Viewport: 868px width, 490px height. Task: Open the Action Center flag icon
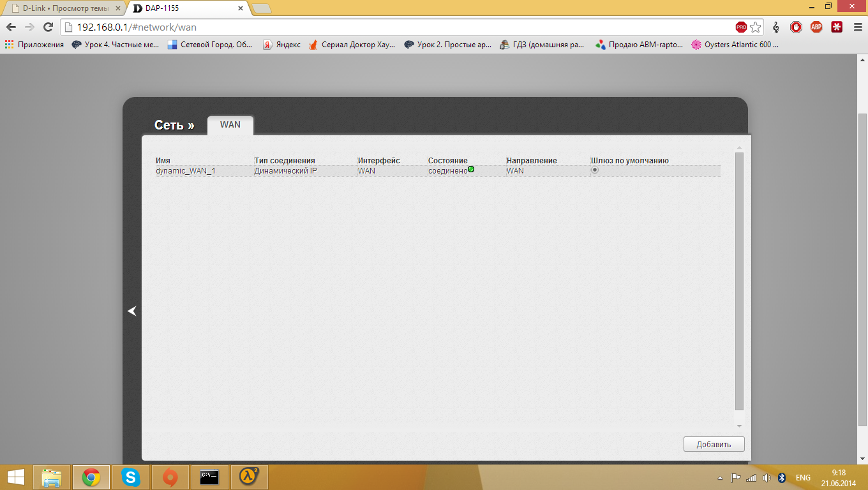[735, 478]
